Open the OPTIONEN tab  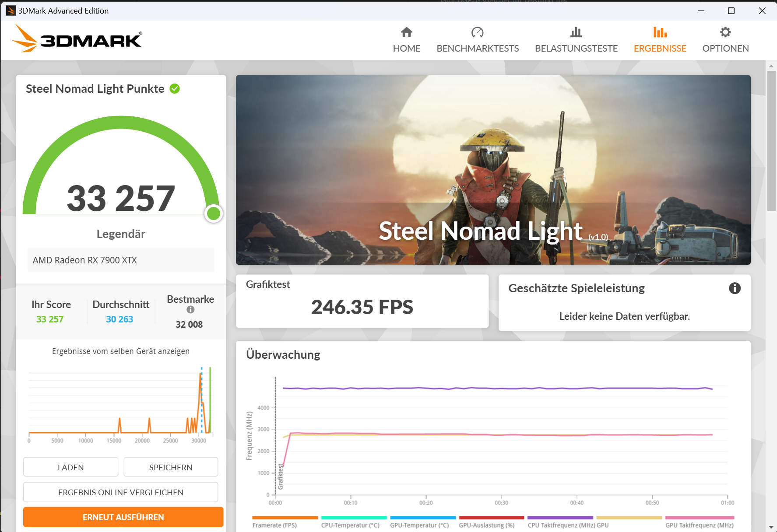725,40
